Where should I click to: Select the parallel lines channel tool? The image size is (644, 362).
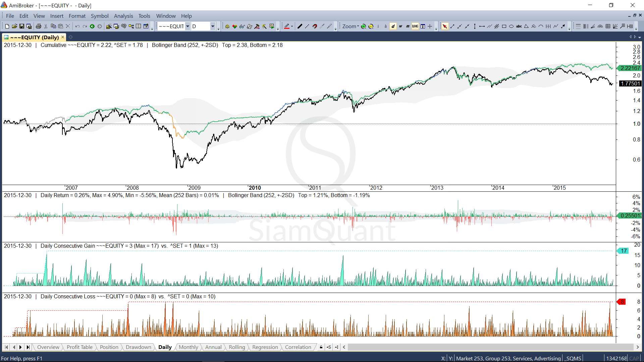click(x=489, y=26)
